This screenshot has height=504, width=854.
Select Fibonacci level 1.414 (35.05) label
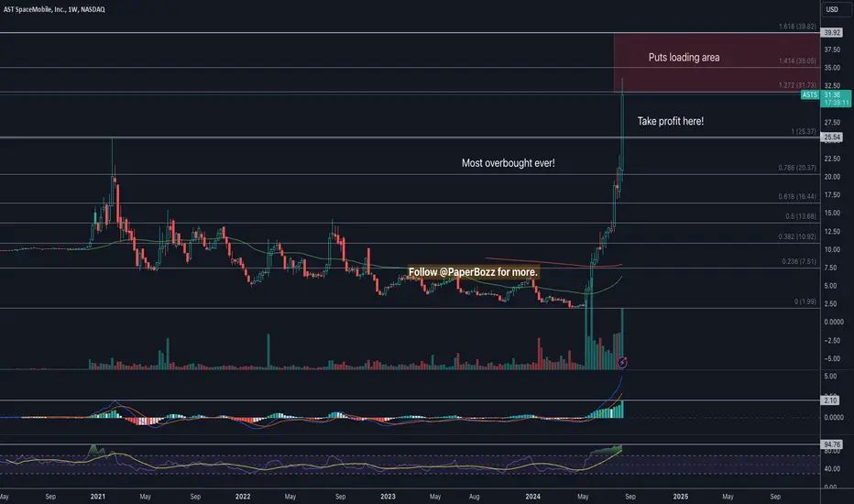pyautogui.click(x=797, y=61)
